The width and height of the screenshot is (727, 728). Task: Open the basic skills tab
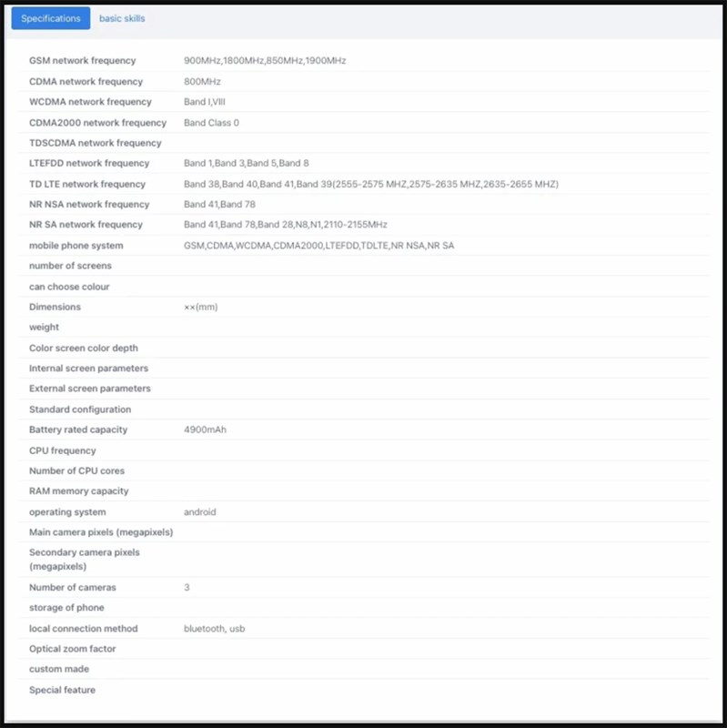click(x=122, y=18)
